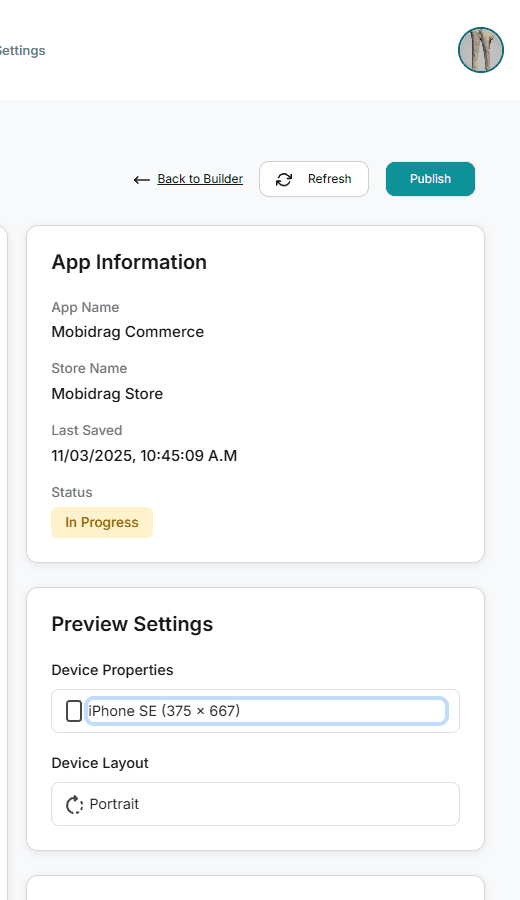Click the Preview Settings heading

[132, 624]
